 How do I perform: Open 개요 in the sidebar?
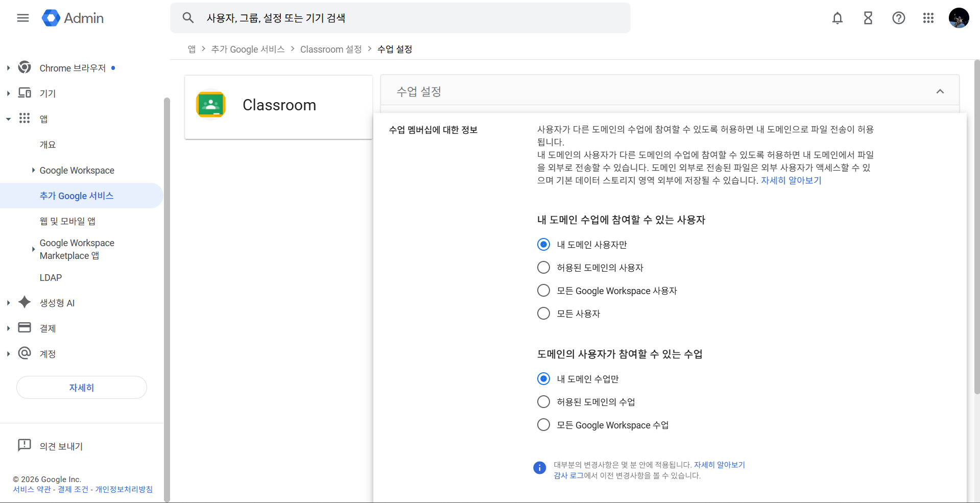pyautogui.click(x=48, y=145)
